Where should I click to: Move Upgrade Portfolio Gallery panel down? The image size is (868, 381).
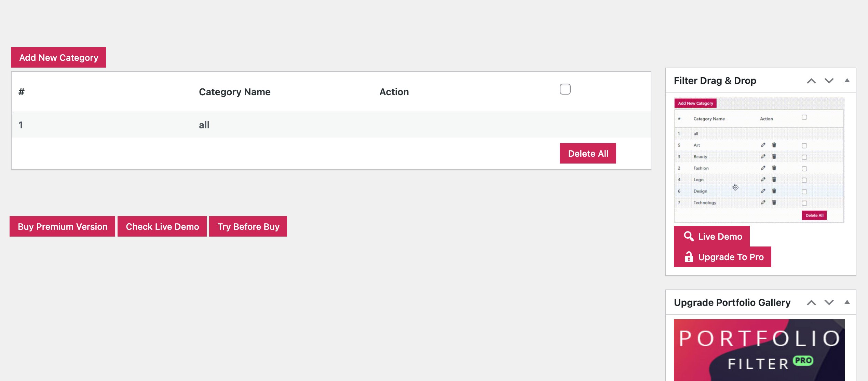(x=829, y=302)
